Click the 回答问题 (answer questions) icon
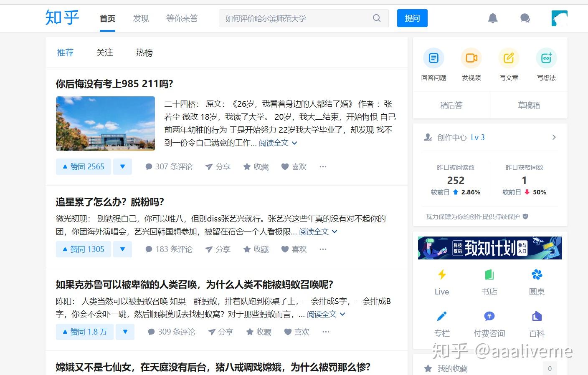Image resolution: width=588 pixels, height=375 pixels. (433, 58)
